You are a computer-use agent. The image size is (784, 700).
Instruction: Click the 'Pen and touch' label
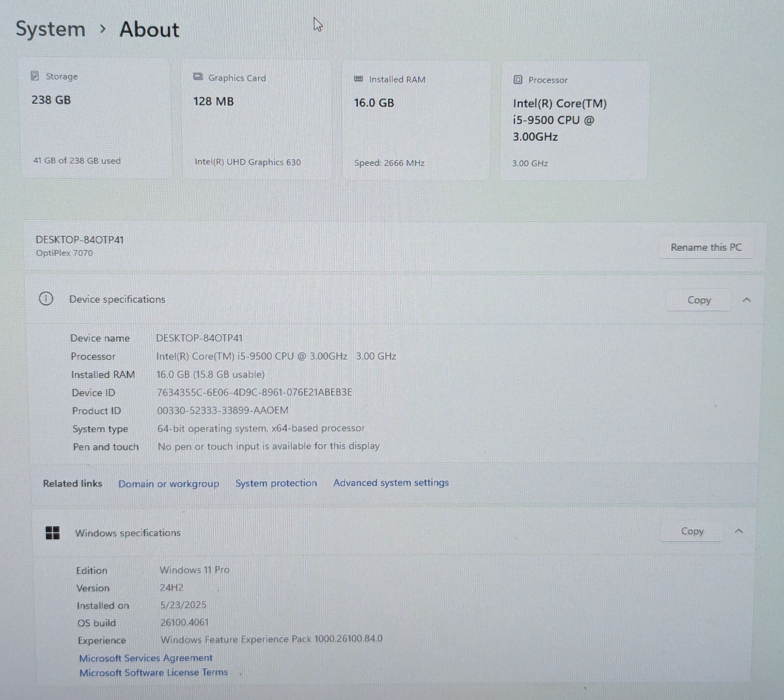(x=106, y=447)
